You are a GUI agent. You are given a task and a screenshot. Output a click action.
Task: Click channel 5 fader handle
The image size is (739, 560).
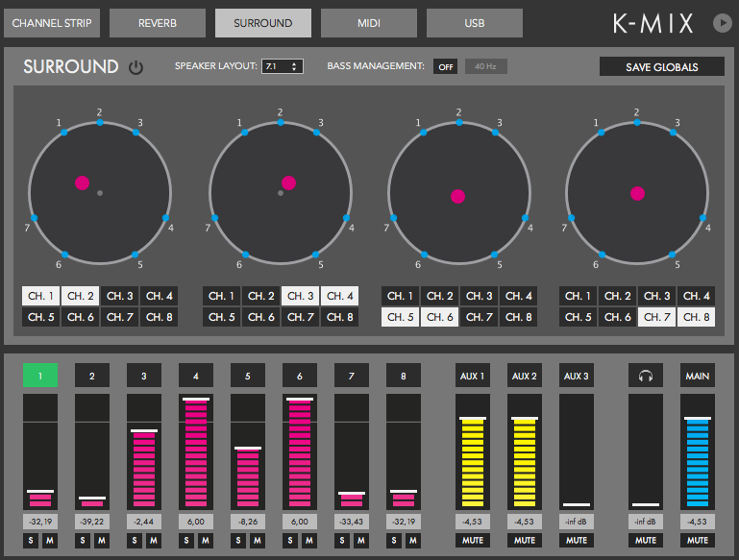point(248,449)
